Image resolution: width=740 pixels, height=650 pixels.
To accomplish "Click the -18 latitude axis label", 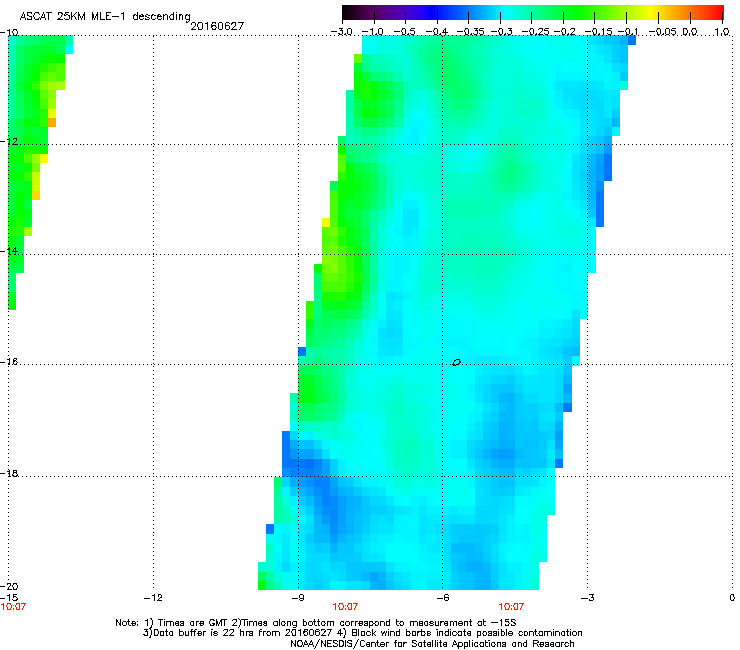I will [9, 473].
